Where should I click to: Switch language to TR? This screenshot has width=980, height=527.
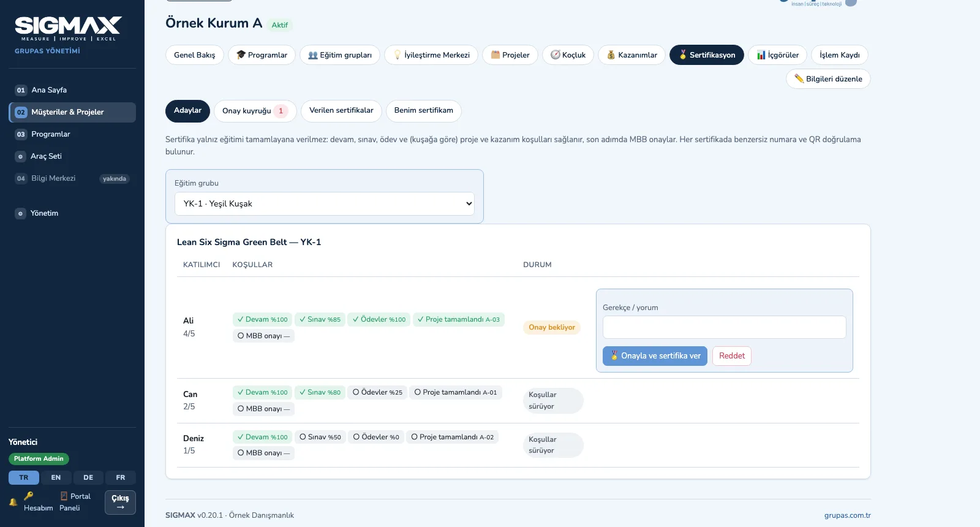click(x=24, y=477)
